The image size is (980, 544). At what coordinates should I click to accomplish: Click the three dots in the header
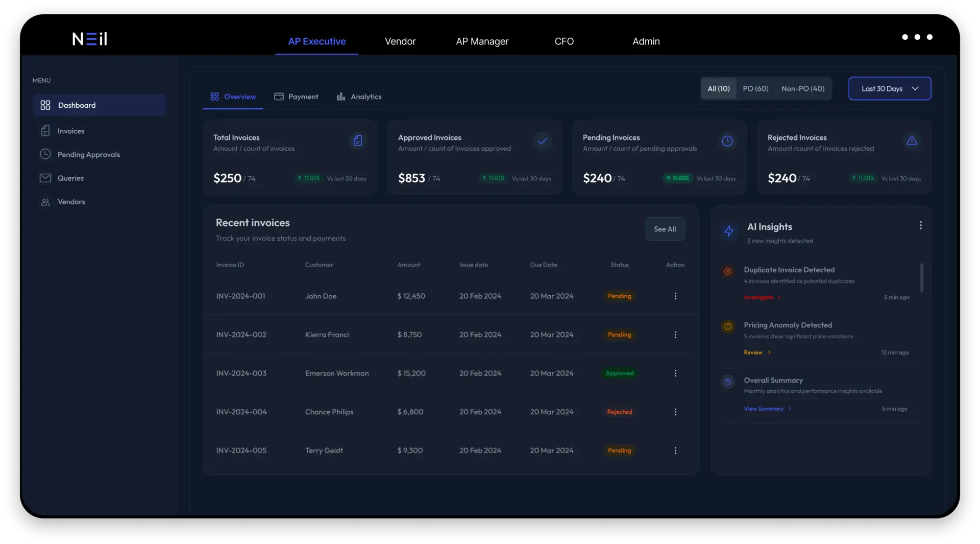(917, 37)
